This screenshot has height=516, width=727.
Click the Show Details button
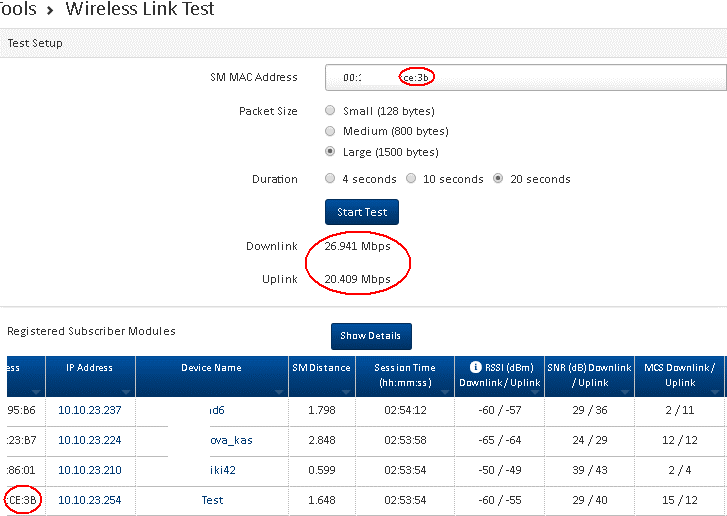(x=371, y=336)
